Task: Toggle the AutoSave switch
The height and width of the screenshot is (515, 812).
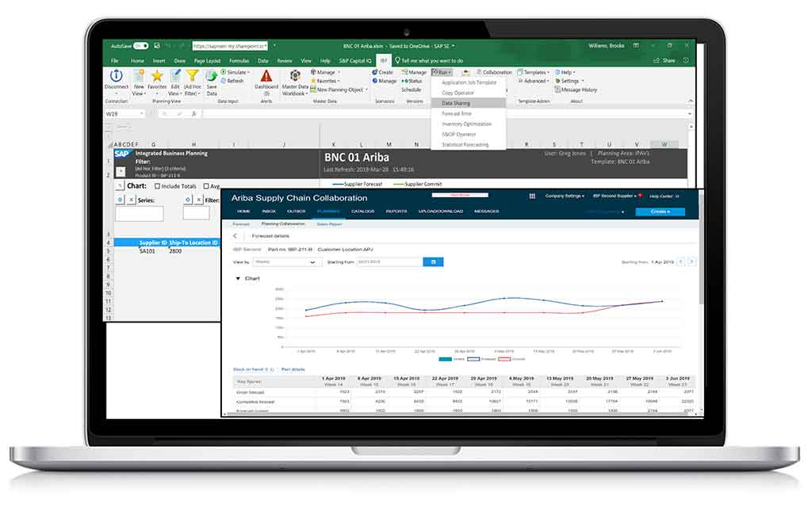Action: click(x=141, y=46)
